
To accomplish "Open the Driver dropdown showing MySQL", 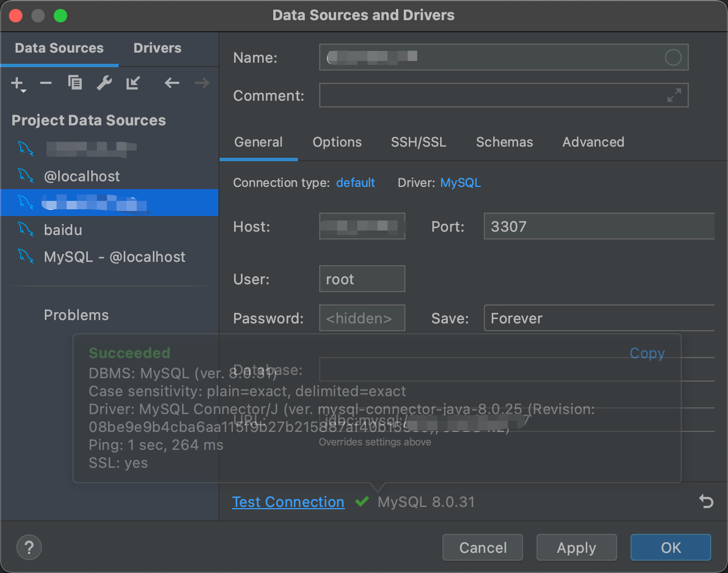I will [x=460, y=182].
